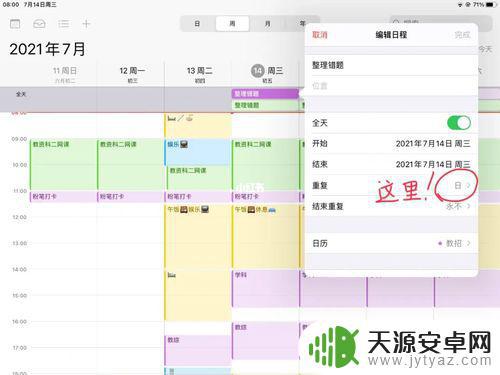Tap the battery indicator in status bar
This screenshot has height=375, width=500.
pos(490,5)
